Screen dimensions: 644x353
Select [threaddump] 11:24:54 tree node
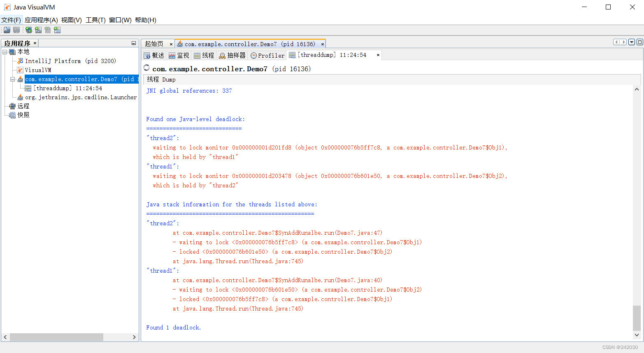click(x=67, y=88)
